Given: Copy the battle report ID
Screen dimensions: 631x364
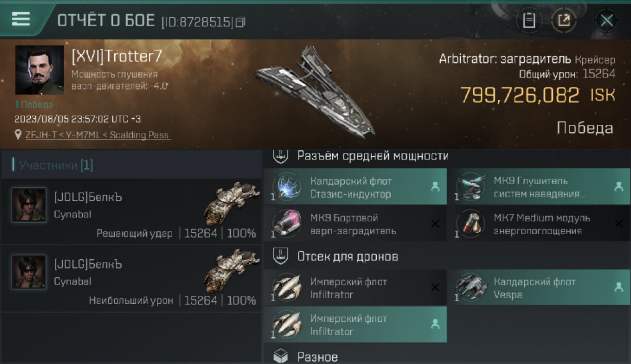Looking at the screenshot, I should coord(241,22).
